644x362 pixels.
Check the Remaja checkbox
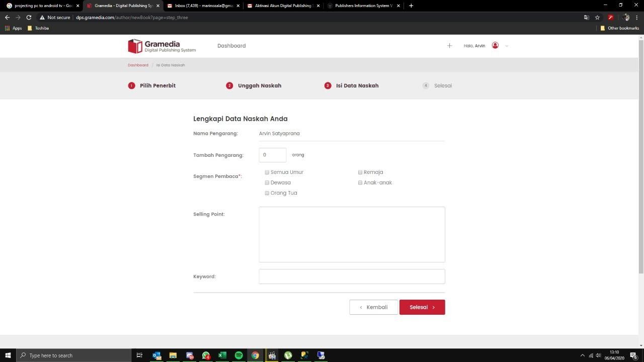tap(360, 172)
